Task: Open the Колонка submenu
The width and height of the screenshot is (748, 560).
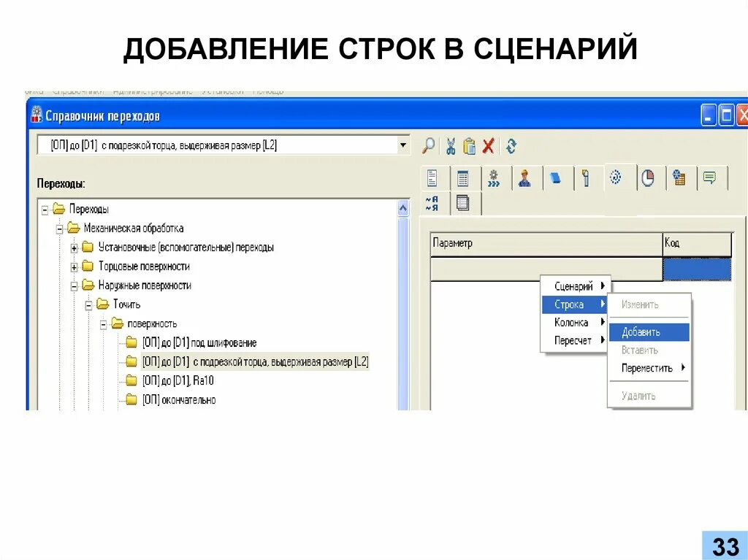Action: tap(576, 323)
